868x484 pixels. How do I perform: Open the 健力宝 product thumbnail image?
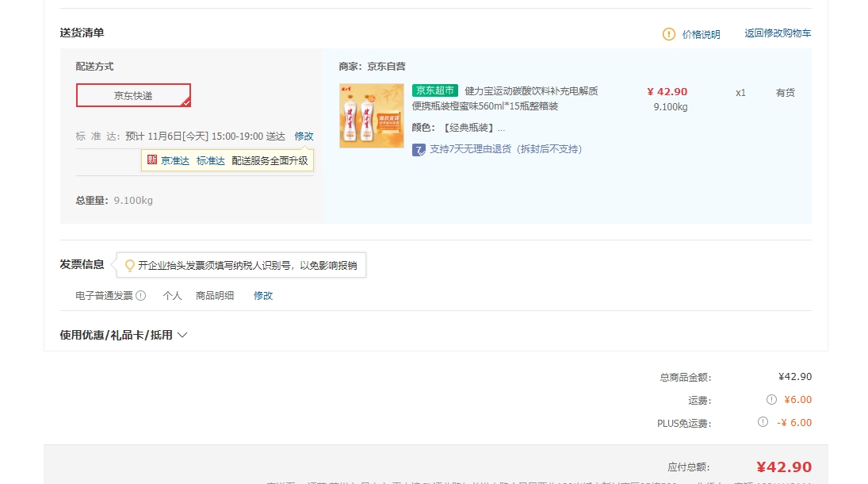pos(372,116)
